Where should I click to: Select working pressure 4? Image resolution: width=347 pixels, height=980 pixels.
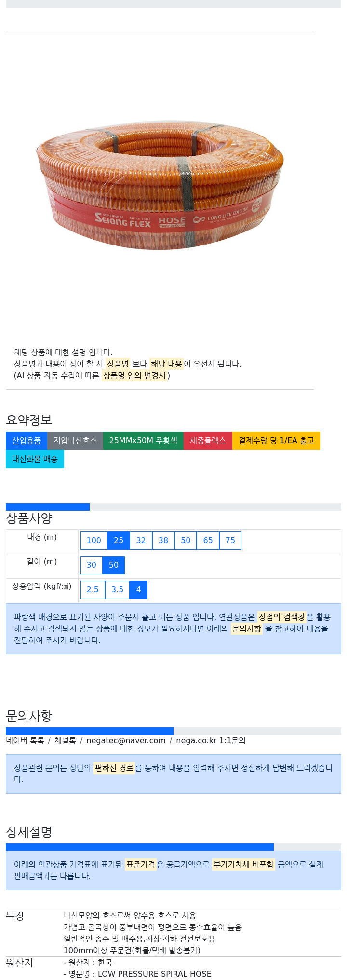click(138, 590)
